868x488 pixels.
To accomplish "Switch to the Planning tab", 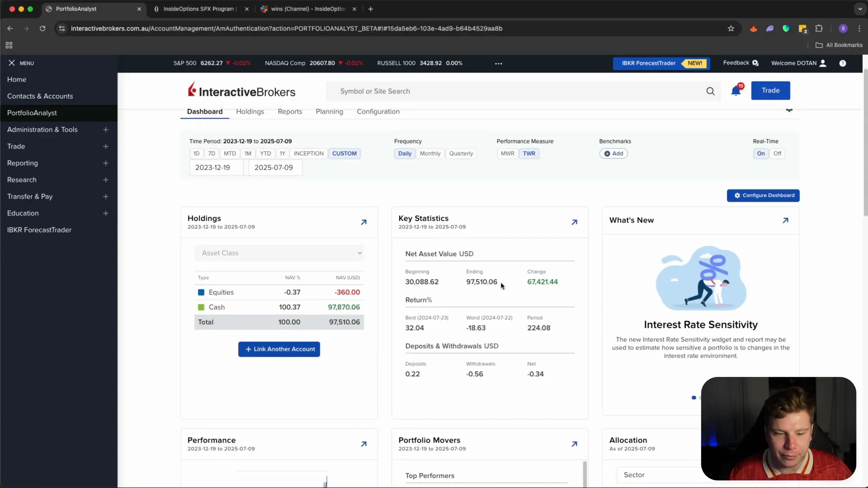I will 329,112.
